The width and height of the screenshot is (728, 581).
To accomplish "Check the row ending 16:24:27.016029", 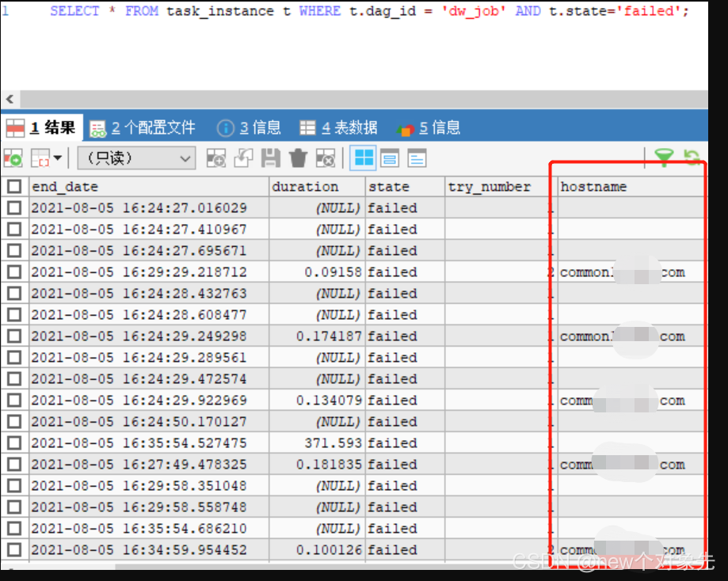I will click(14, 208).
